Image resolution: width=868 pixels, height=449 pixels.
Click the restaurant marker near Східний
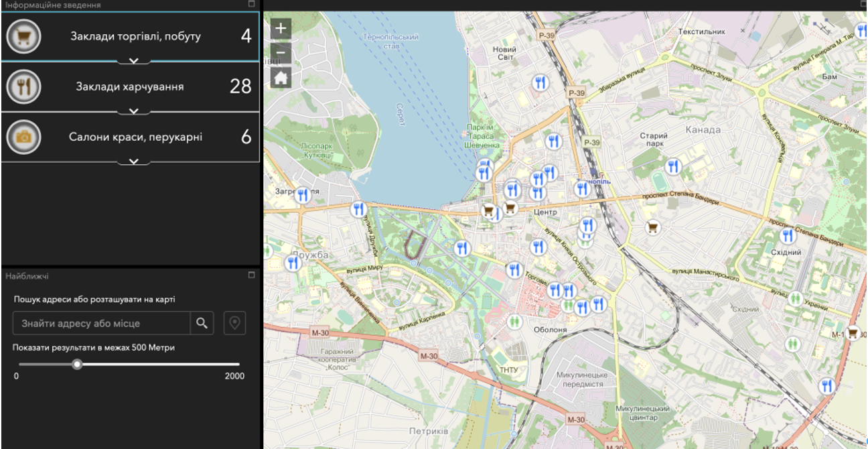[788, 236]
